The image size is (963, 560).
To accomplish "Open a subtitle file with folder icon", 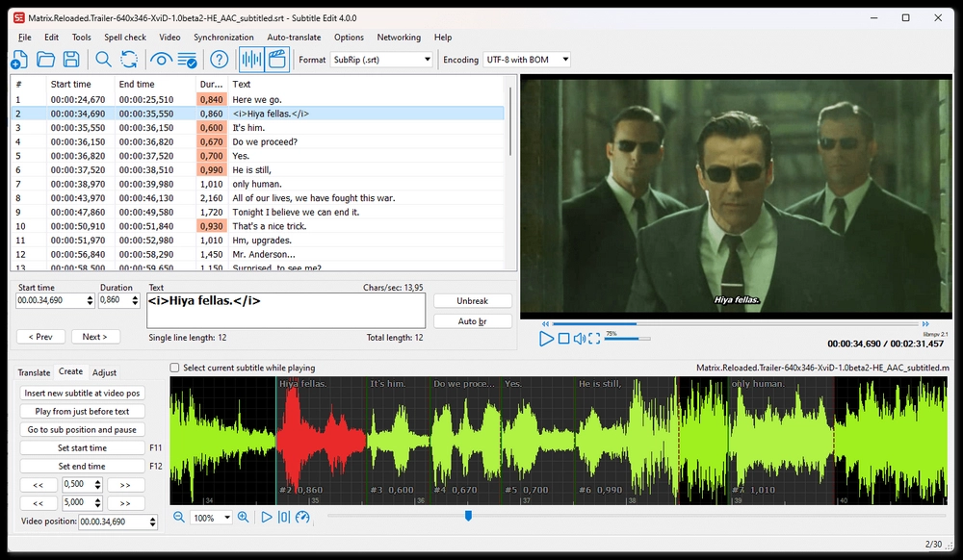I will coord(45,60).
